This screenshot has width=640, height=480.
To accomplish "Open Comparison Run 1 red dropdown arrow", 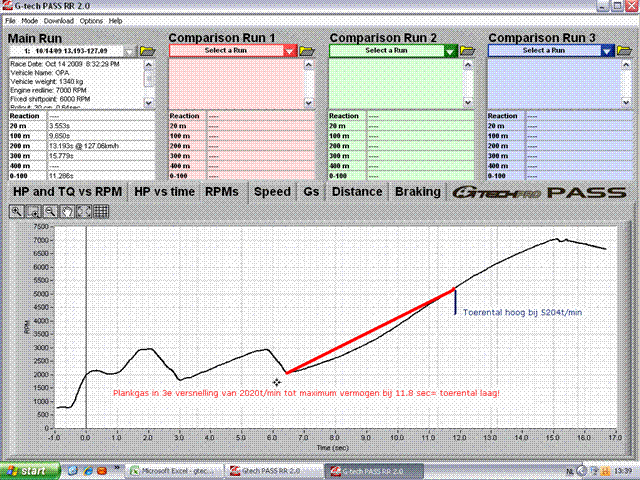I will (289, 51).
